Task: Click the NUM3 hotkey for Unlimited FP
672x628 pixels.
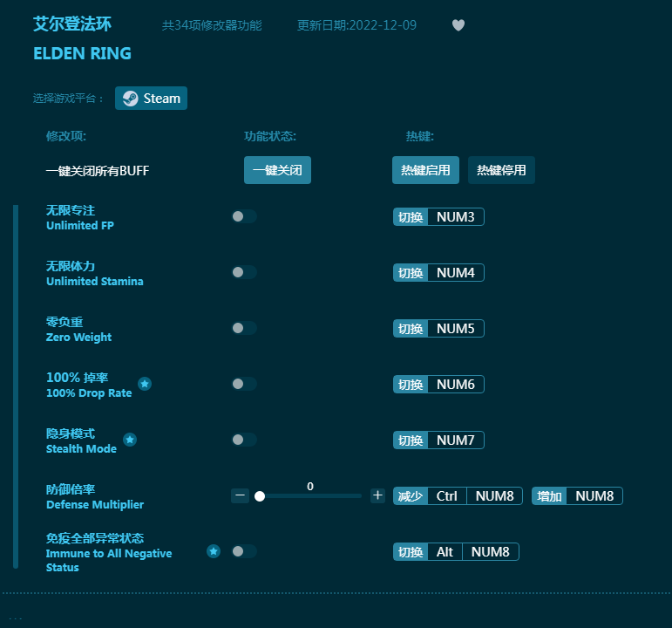Action: 456,217
